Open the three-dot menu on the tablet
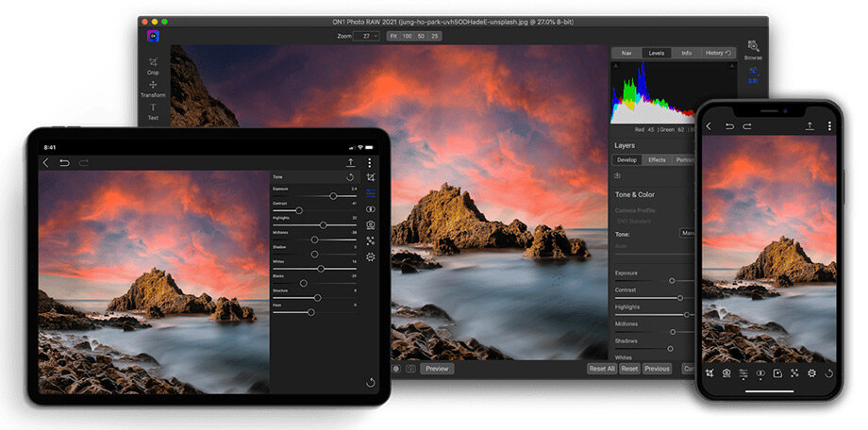The width and height of the screenshot is (868, 430). tap(370, 163)
